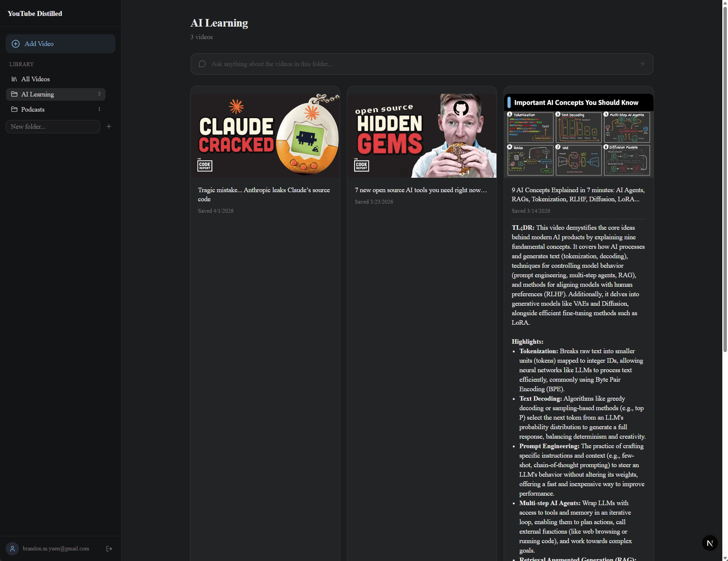The width and height of the screenshot is (728, 561).
Task: Submit the question using the arrow icon
Action: click(642, 64)
